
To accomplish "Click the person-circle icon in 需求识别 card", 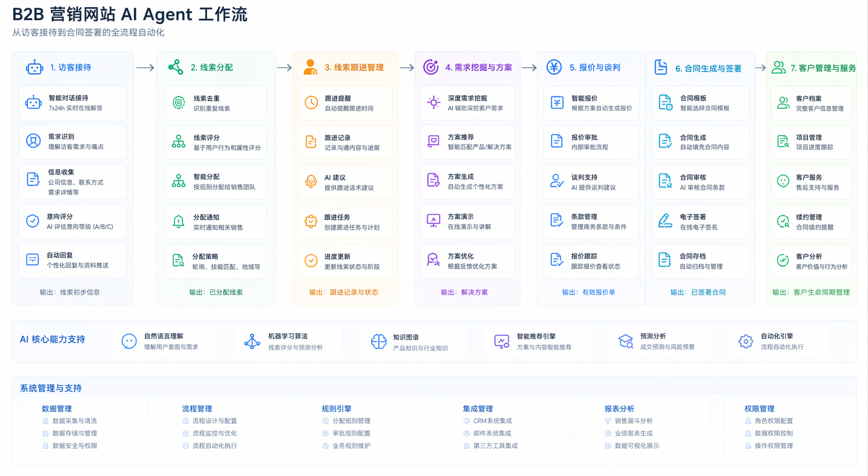I will (33, 141).
